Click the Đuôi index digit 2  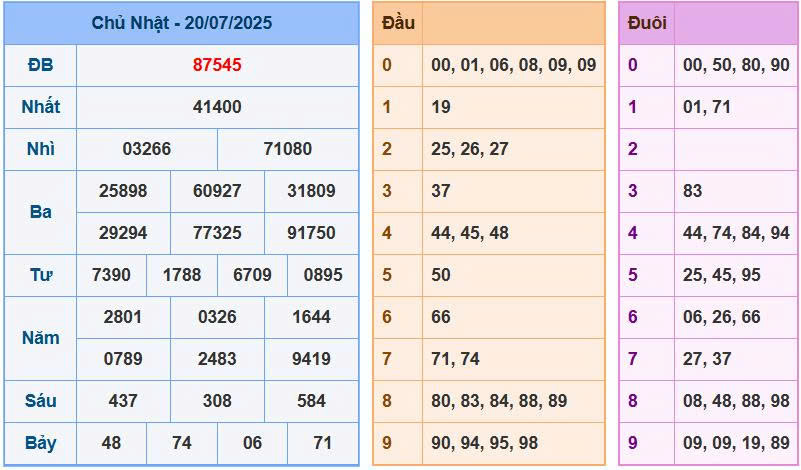(x=632, y=149)
